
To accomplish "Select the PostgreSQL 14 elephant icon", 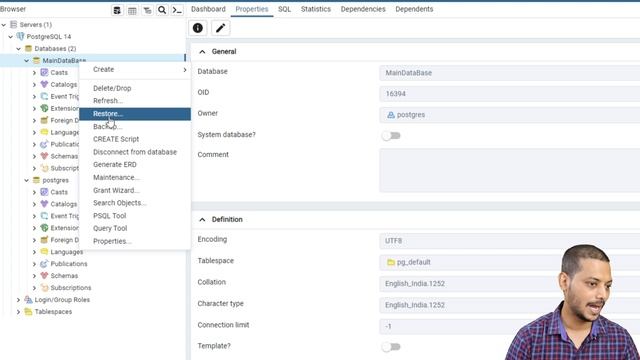I will [x=20, y=36].
